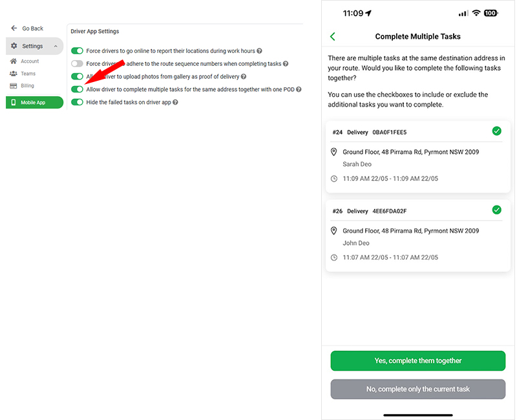The height and width of the screenshot is (420, 517).
Task: Click help icon beside force online setting
Action: (259, 50)
